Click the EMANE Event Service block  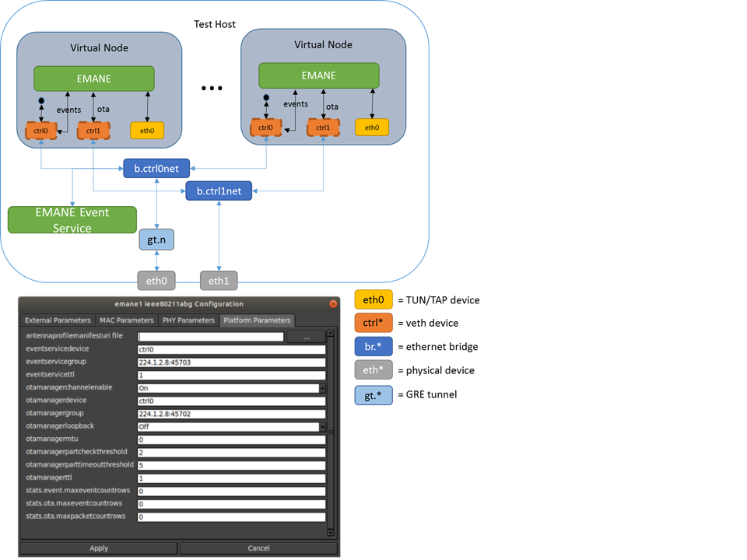[x=72, y=220]
